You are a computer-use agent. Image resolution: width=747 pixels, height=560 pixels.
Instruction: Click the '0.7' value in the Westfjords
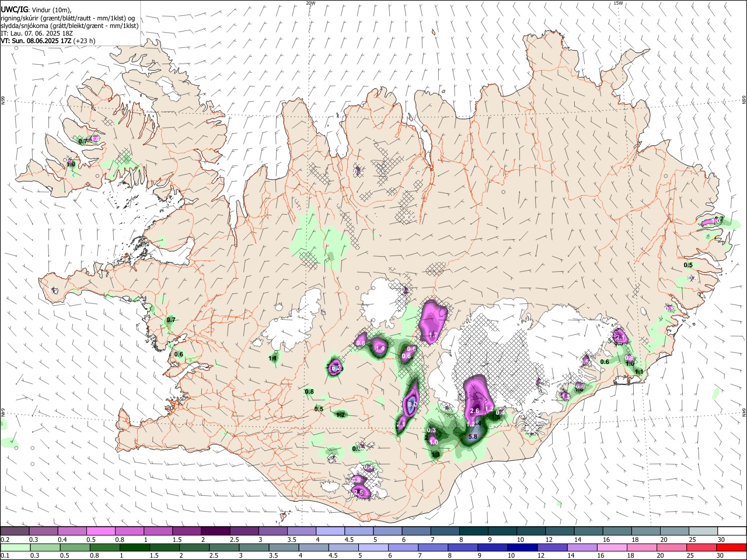(83, 141)
